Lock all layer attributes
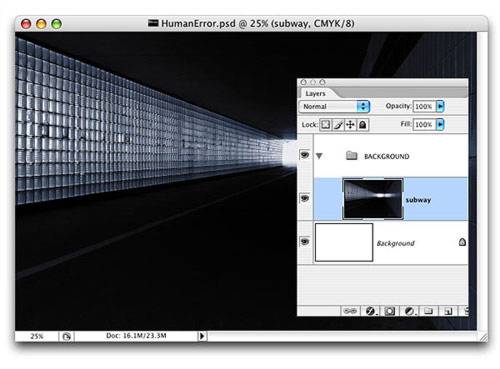 pyautogui.click(x=363, y=125)
